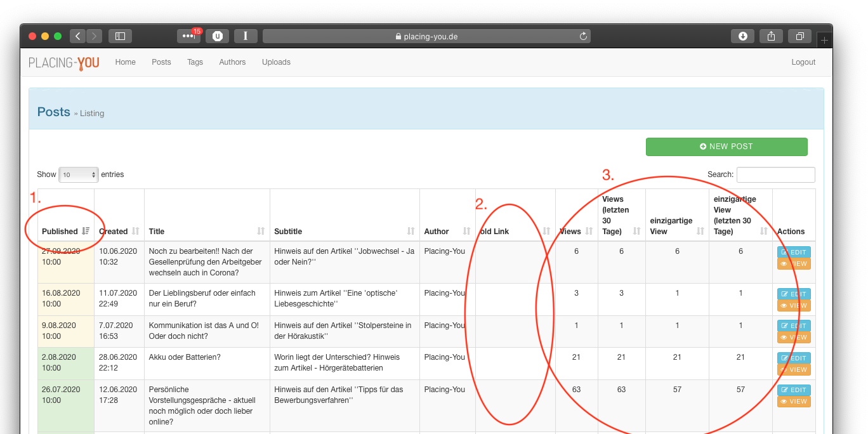Open the Show entries dropdown
The height and width of the screenshot is (434, 868).
(x=78, y=174)
